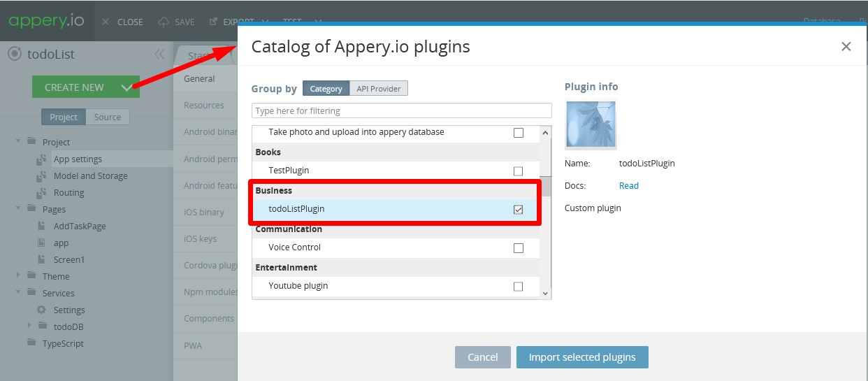Uncheck the todoListPlugin checkbox
Image resolution: width=868 pixels, height=381 pixels.
click(518, 209)
